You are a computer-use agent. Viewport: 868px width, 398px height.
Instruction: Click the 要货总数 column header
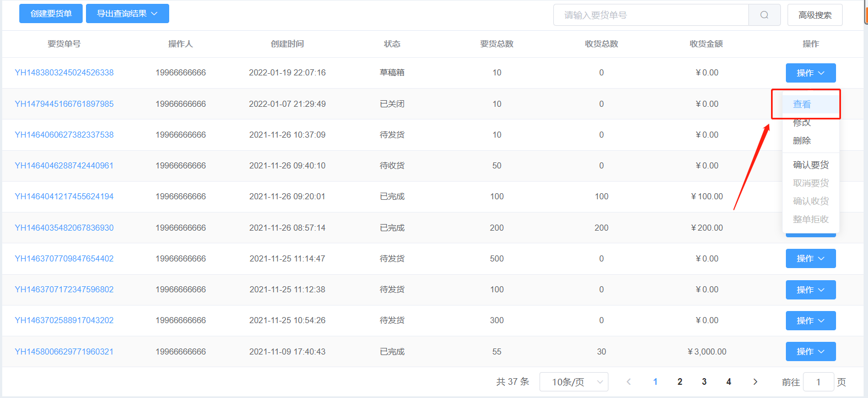click(497, 44)
